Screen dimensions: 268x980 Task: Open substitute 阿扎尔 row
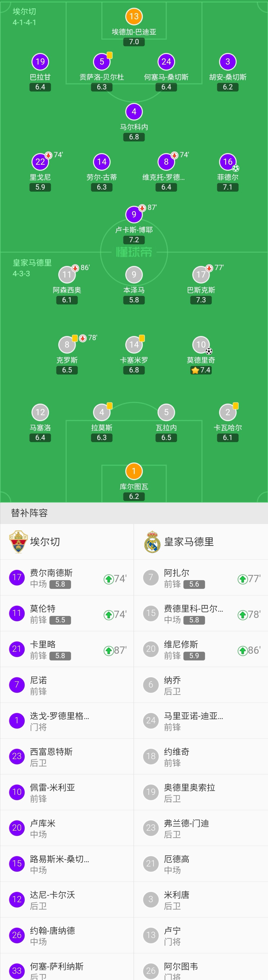tap(201, 577)
